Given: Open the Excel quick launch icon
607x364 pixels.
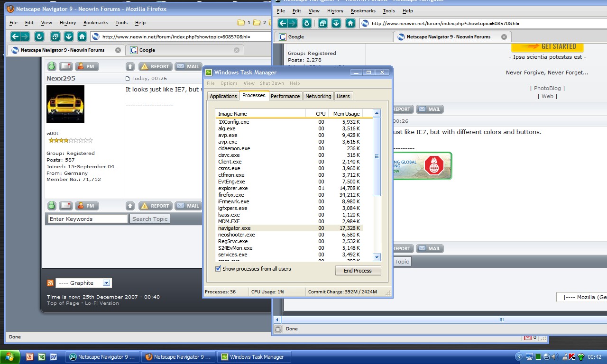Looking at the screenshot, I should click(x=41, y=357).
